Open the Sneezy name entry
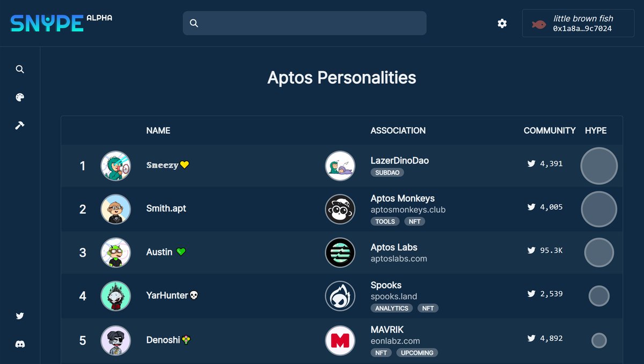This screenshot has height=364, width=644. coord(168,165)
